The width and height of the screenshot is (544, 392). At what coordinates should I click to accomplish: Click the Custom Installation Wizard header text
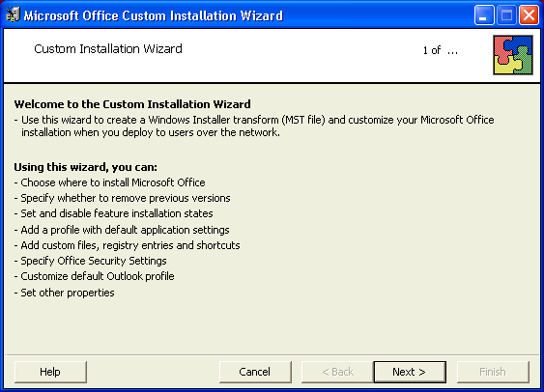point(108,49)
